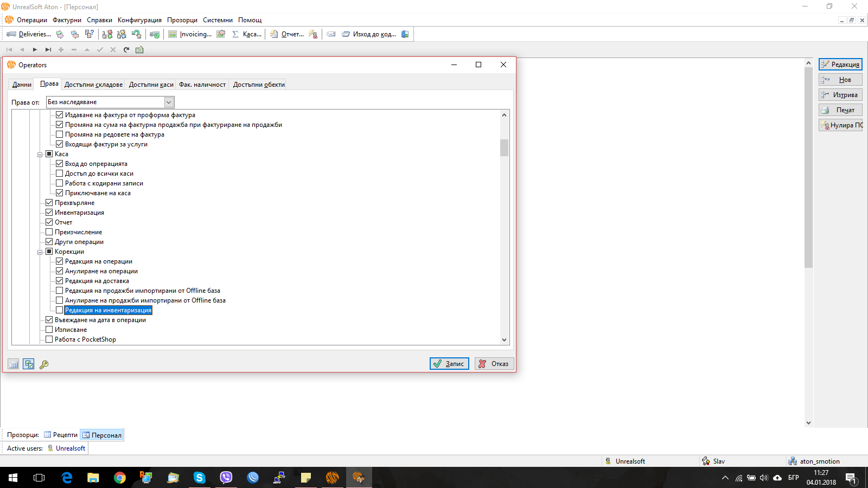The height and width of the screenshot is (488, 868).
Task: Click the permissions list vertical scrollbar thumb
Action: 504,147
